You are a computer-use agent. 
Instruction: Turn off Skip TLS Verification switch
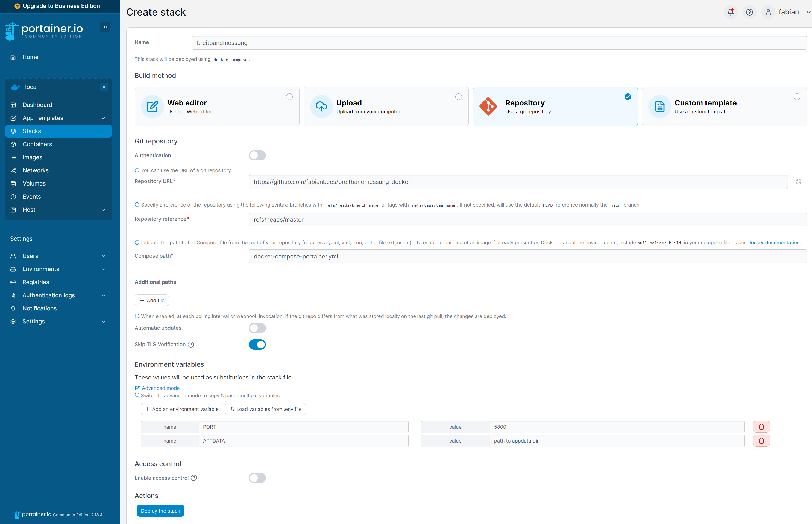pyautogui.click(x=257, y=344)
